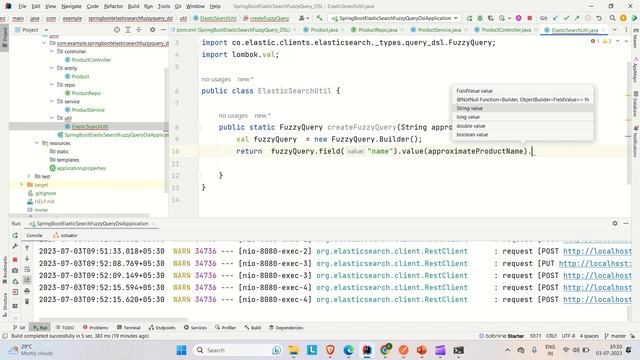640x360 pixels.
Task: Open ProductController in project tree
Action: (x=91, y=60)
